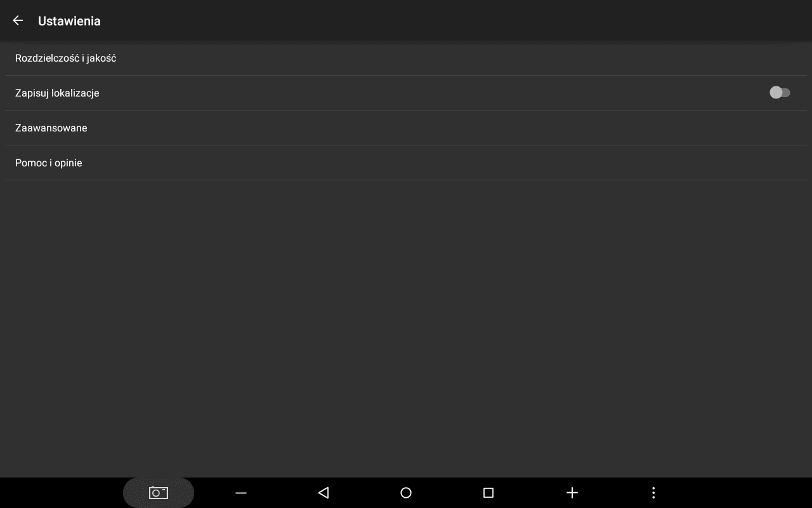Click the empty dark area below the list
The width and height of the screenshot is (812, 508).
[406, 328]
